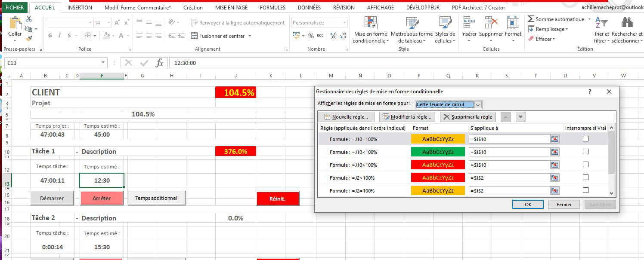Click the Rechercher et sélectionner binoculars icon
The height and width of the screenshot is (260, 644).
coord(627,23)
